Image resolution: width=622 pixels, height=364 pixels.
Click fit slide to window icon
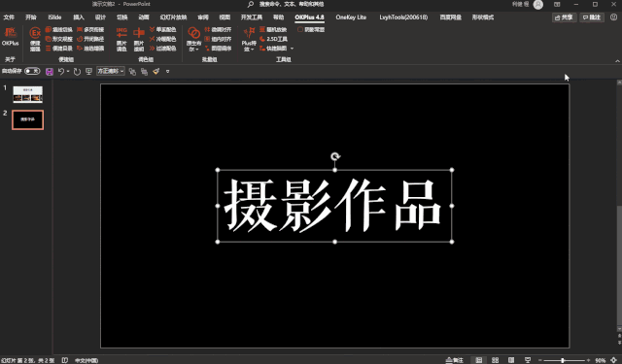(614, 360)
